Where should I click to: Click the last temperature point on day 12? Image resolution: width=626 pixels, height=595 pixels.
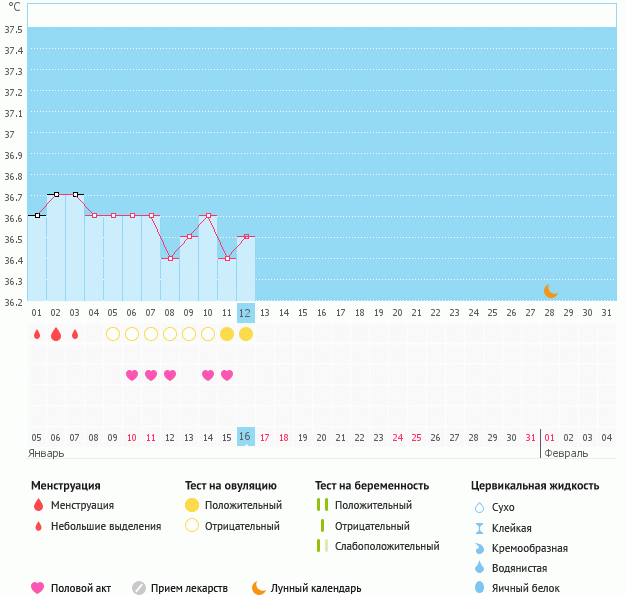click(246, 237)
